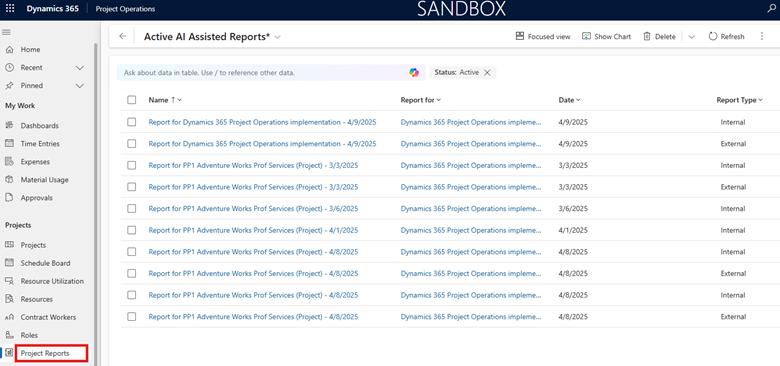Screen dimensions: 780x366
Task: Go back with the left arrow
Action: click(123, 36)
